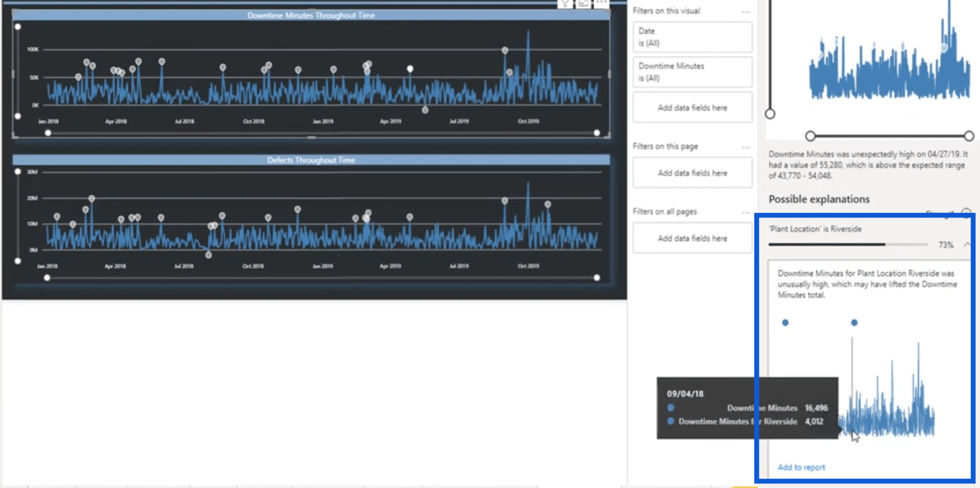Click the 100K axis label in Downtime chart
The image size is (980, 488).
click(33, 50)
